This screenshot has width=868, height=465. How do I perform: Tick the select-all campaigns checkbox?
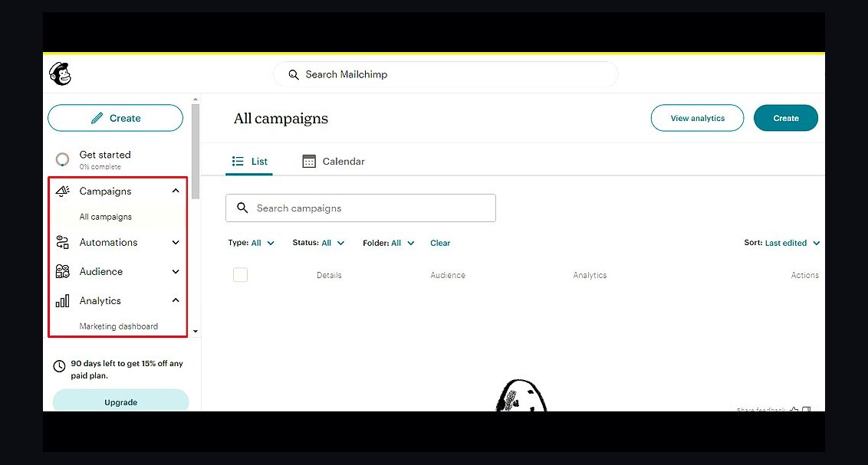(x=240, y=275)
